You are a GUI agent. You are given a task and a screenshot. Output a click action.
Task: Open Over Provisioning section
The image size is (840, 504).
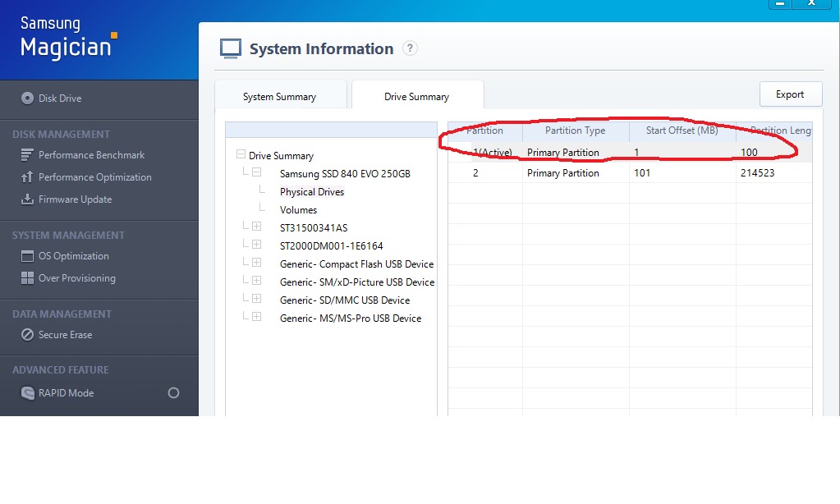tap(76, 278)
